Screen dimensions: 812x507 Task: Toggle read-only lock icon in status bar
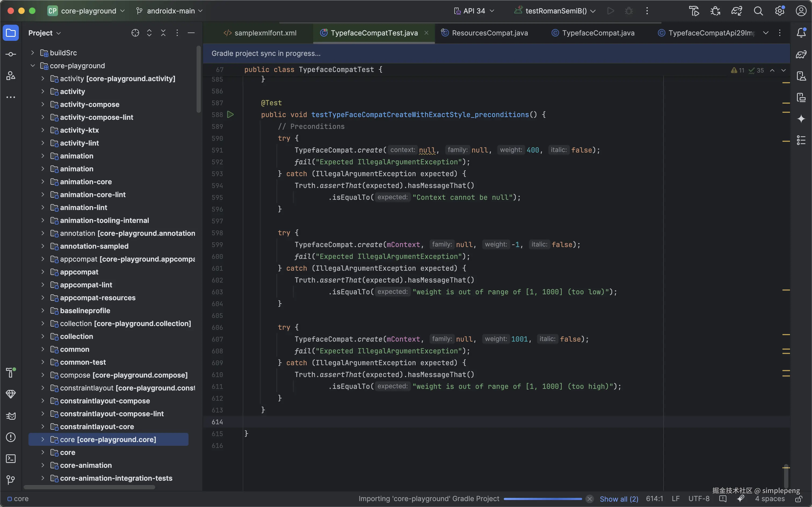click(799, 499)
